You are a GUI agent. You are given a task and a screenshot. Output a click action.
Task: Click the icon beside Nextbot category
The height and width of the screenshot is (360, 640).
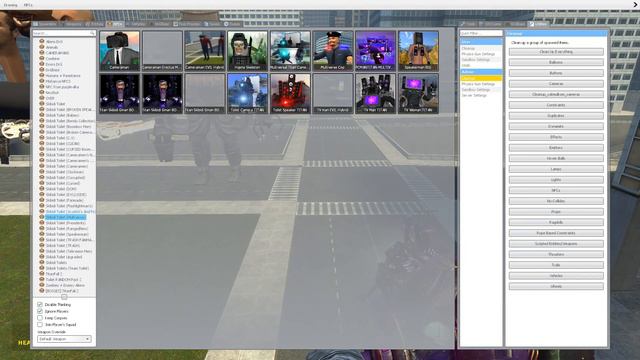point(42,92)
